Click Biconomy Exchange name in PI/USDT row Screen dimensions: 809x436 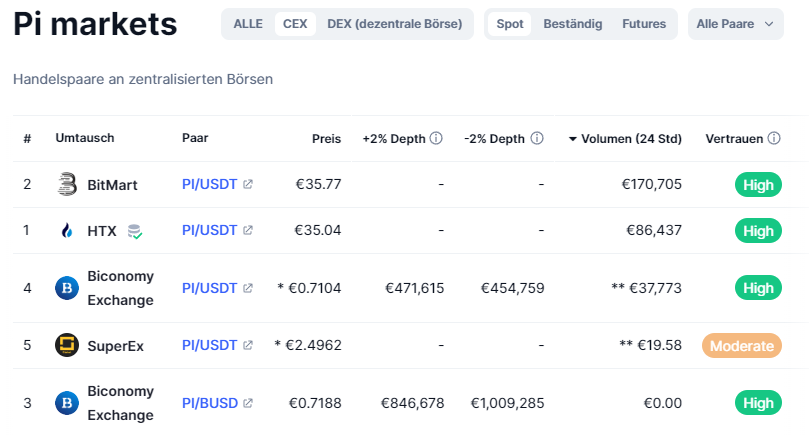(121, 288)
